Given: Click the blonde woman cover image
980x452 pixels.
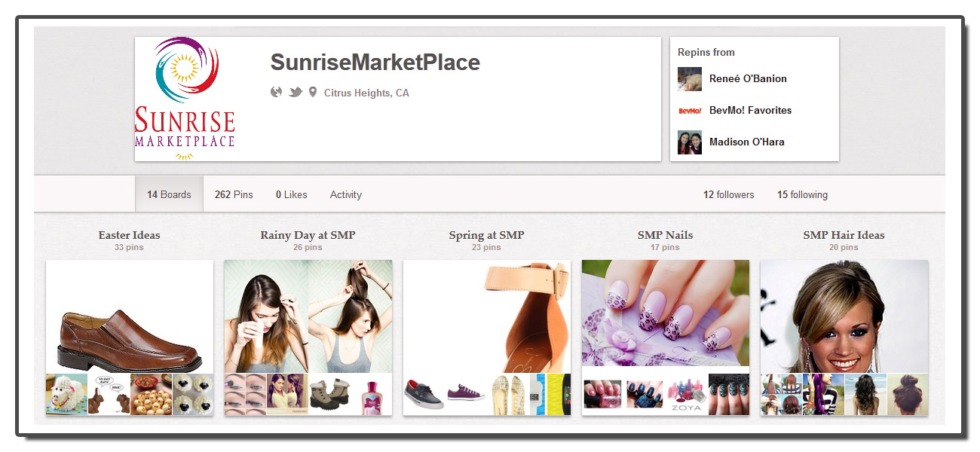Looking at the screenshot, I should (844, 316).
